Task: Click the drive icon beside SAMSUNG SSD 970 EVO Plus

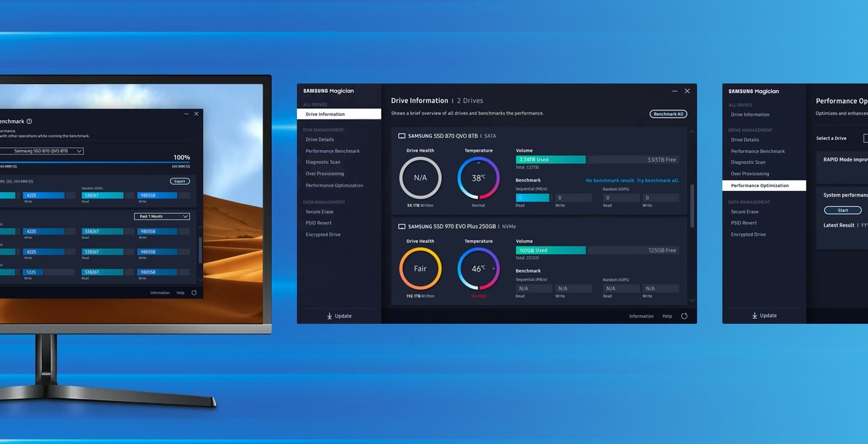Action: click(x=401, y=226)
